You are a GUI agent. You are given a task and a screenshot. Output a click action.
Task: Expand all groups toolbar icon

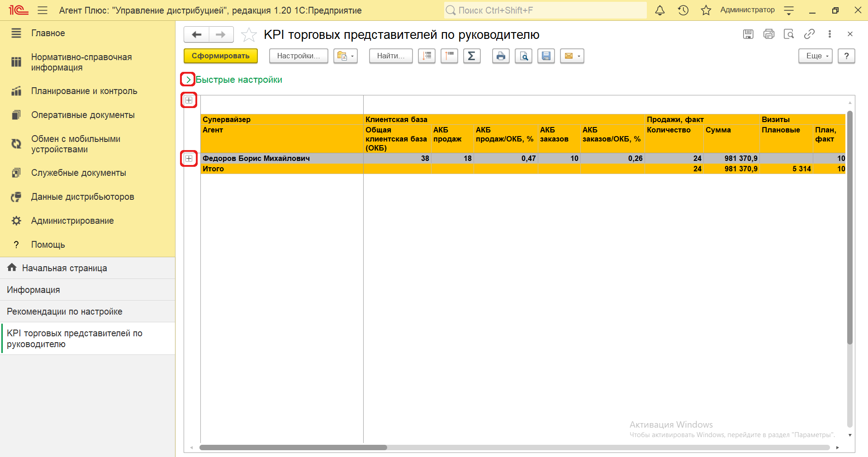click(x=427, y=56)
